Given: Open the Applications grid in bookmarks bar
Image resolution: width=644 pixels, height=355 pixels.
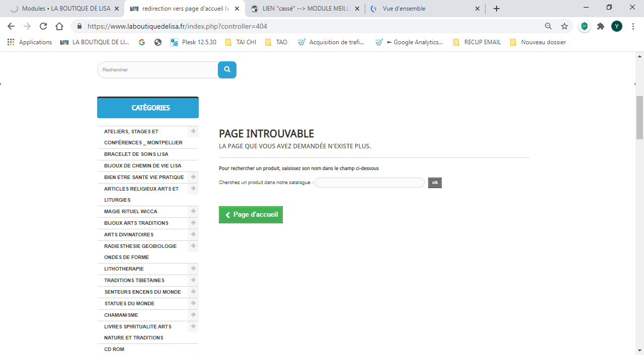Looking at the screenshot, I should tap(30, 42).
